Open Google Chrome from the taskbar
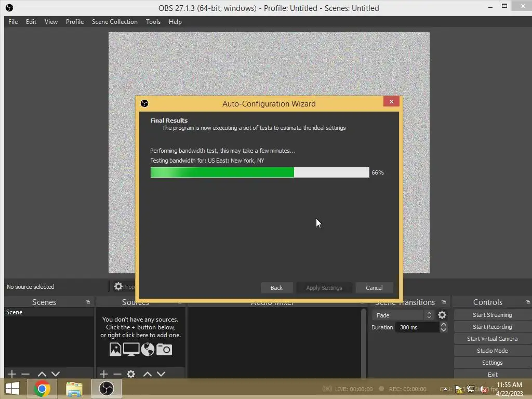The image size is (532, 399). [42, 389]
